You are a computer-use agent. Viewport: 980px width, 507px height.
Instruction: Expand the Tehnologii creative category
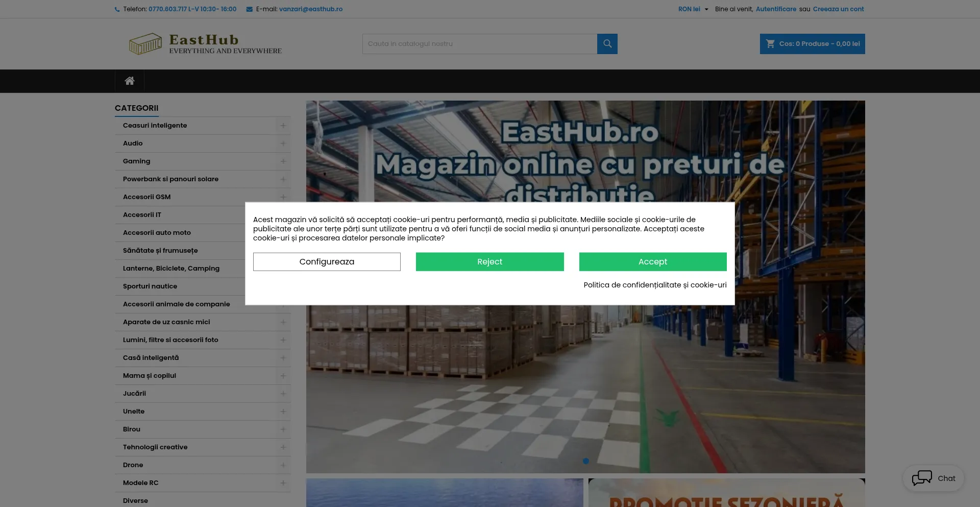tap(283, 447)
